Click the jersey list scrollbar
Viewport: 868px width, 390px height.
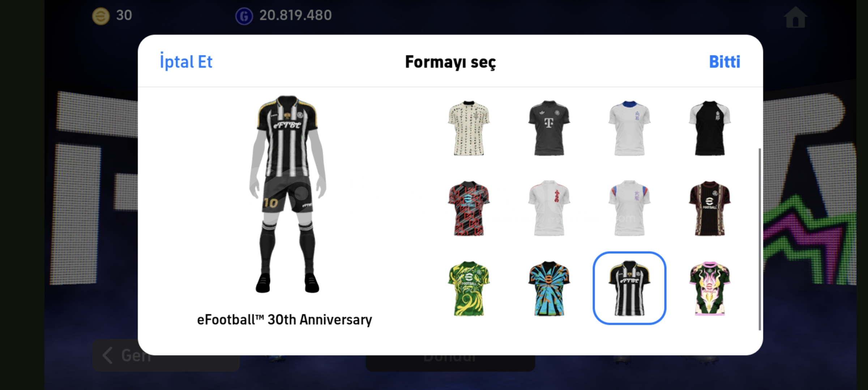pyautogui.click(x=760, y=239)
